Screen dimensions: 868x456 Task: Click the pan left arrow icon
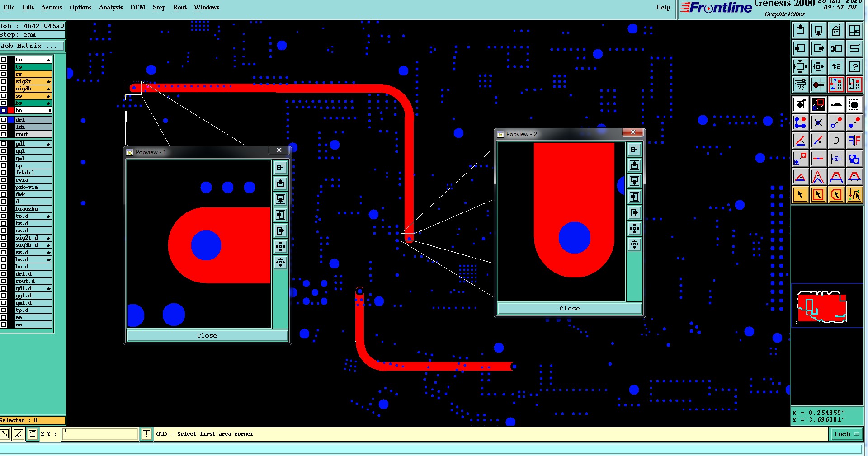[800, 48]
